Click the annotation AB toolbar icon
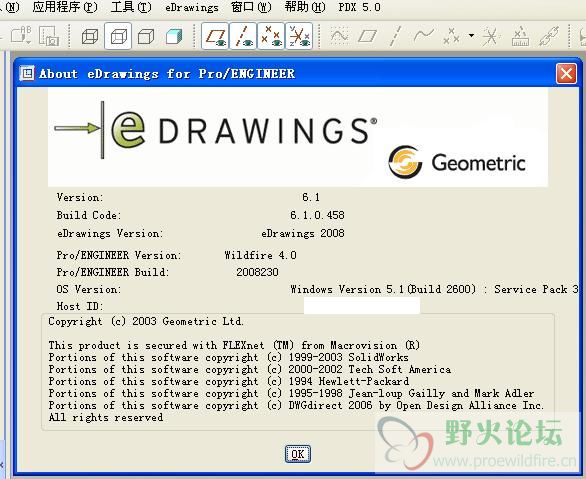 21,36
